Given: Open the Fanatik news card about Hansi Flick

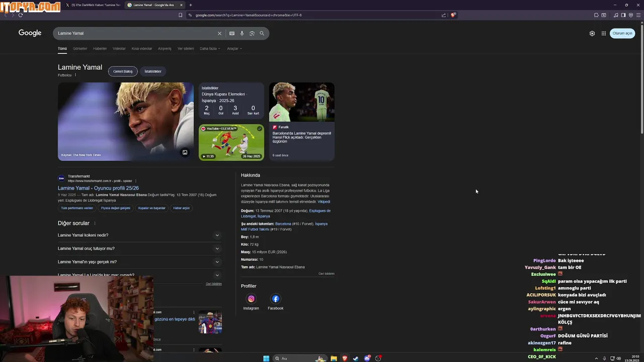Looking at the screenshot, I should tap(302, 122).
